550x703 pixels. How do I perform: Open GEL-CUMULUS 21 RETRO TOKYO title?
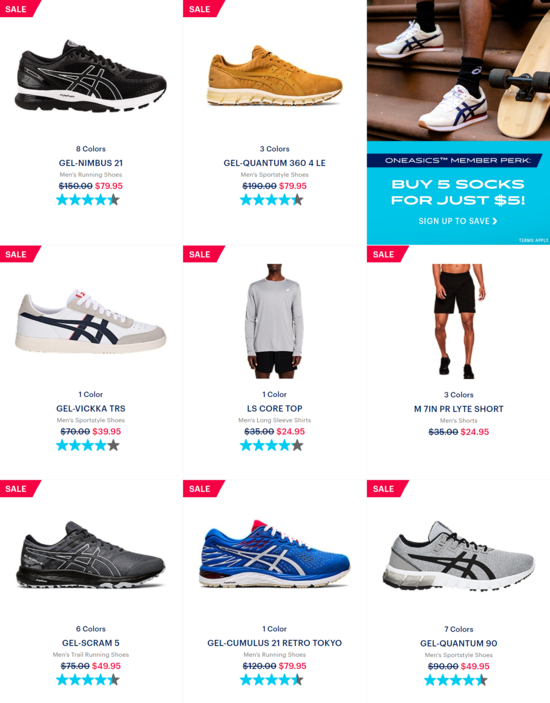pyautogui.click(x=274, y=643)
